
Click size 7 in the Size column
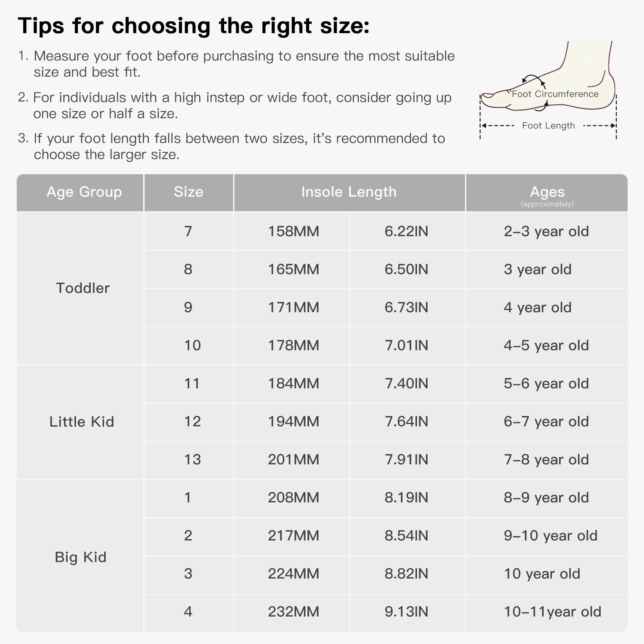pyautogui.click(x=188, y=231)
